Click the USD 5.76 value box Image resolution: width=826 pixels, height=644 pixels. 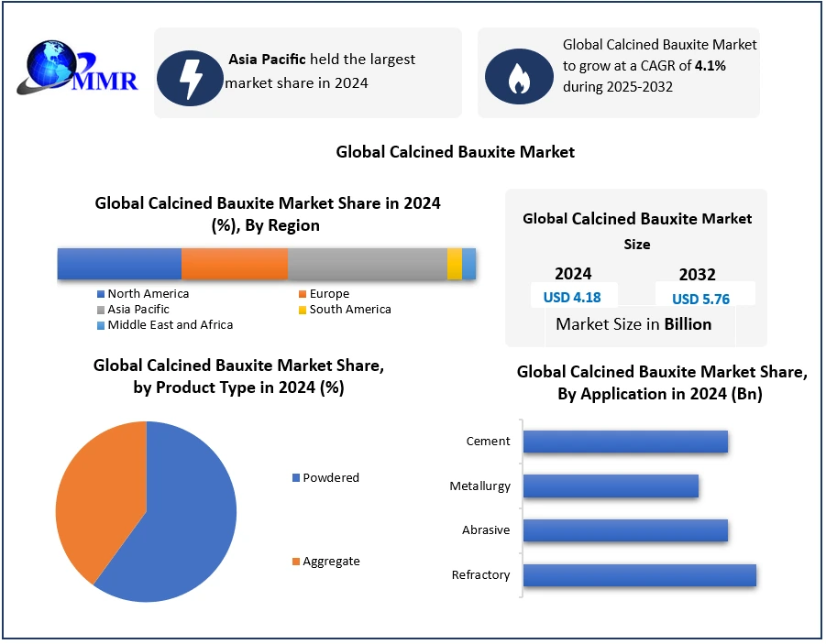point(701,298)
